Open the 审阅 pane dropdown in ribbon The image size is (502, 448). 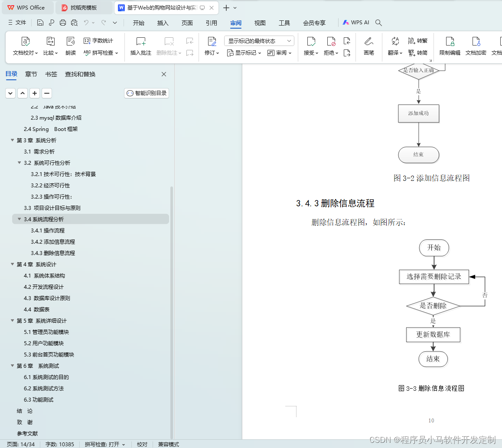click(279, 53)
